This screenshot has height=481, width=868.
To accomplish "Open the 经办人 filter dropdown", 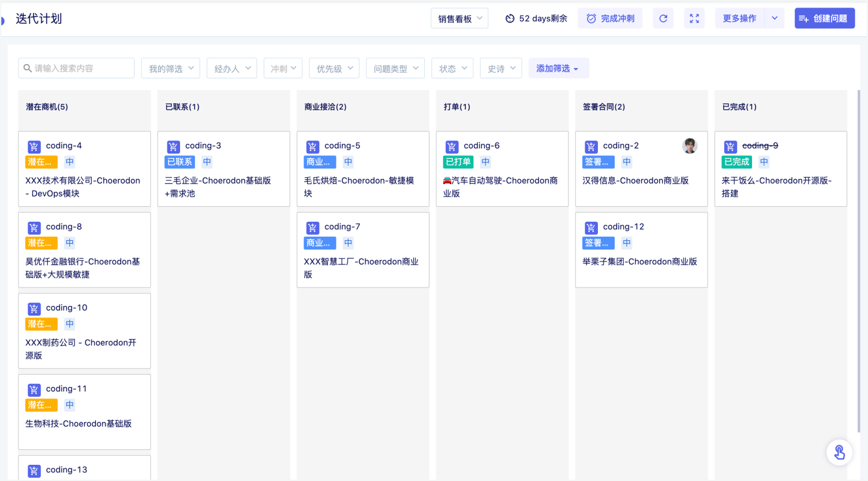I will point(232,68).
